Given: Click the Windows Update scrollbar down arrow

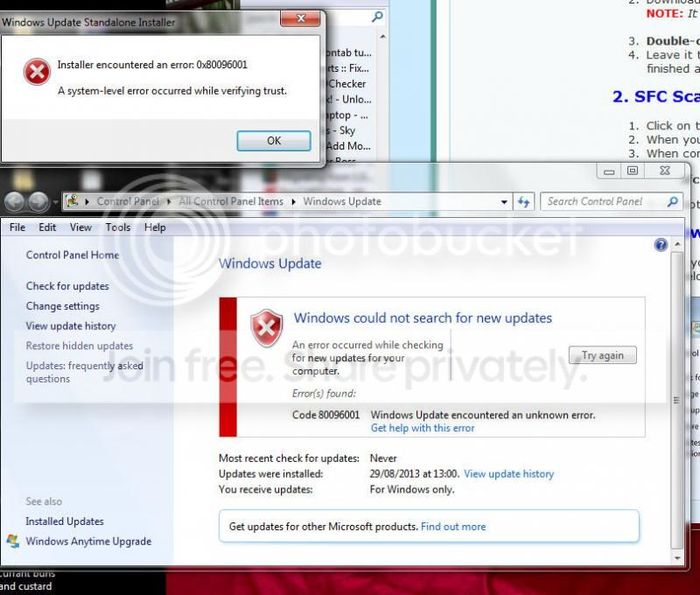Looking at the screenshot, I should pyautogui.click(x=677, y=558).
